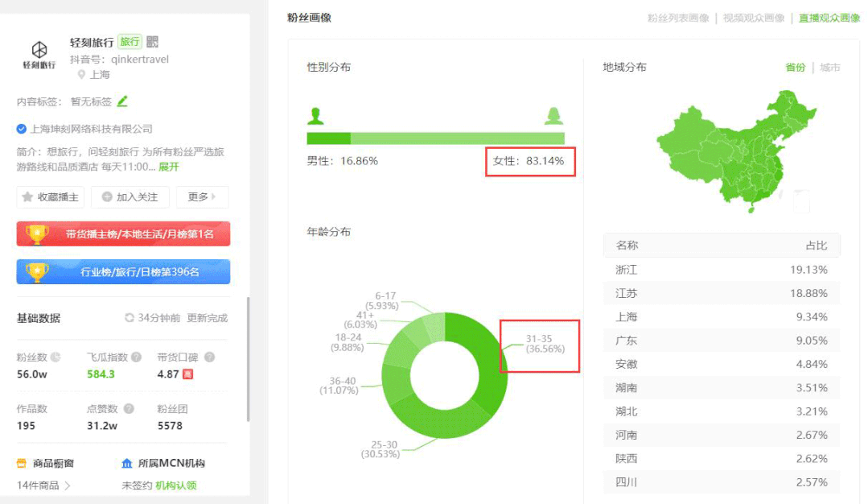Click the 轻刻旅行 profile logo
Image resolution: width=868 pixels, height=504 pixels.
[39, 55]
